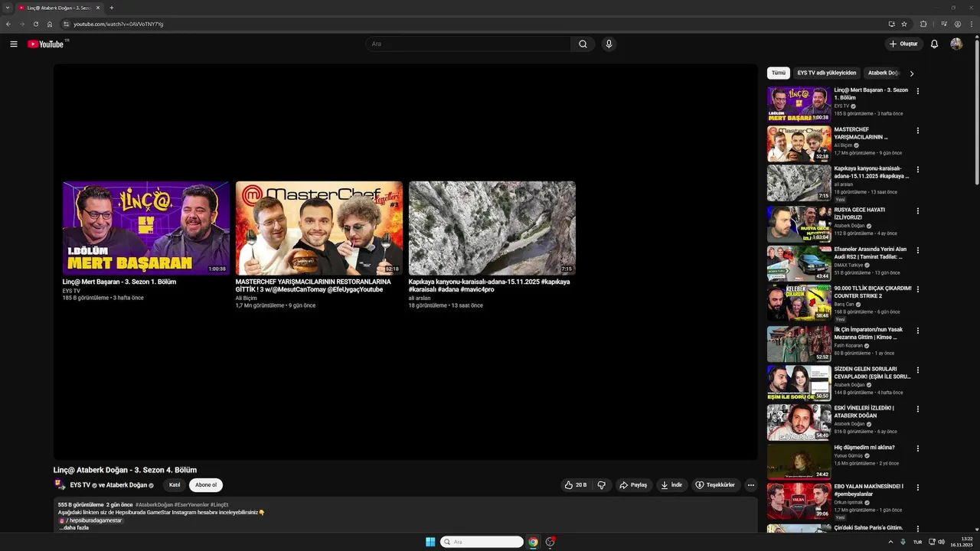Click the Ali Biçim channel name under end-screen video
Viewport: 980px width, 551px height.
[247, 298]
